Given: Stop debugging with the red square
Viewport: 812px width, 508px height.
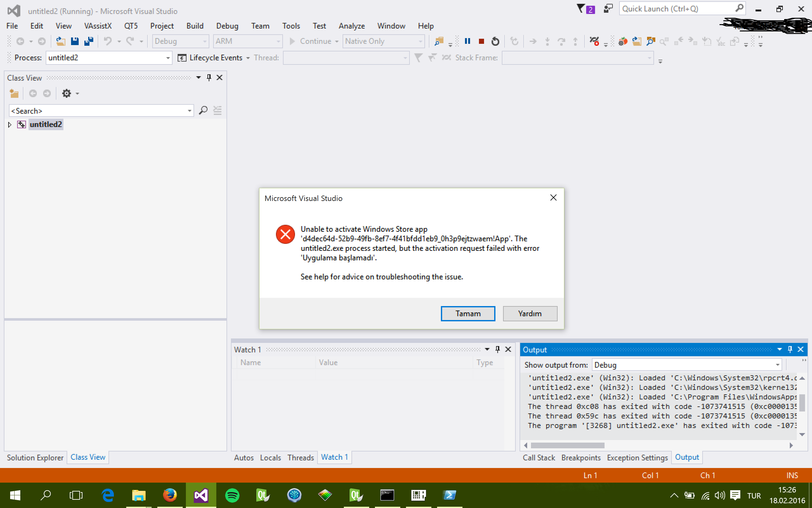Looking at the screenshot, I should tap(481, 41).
